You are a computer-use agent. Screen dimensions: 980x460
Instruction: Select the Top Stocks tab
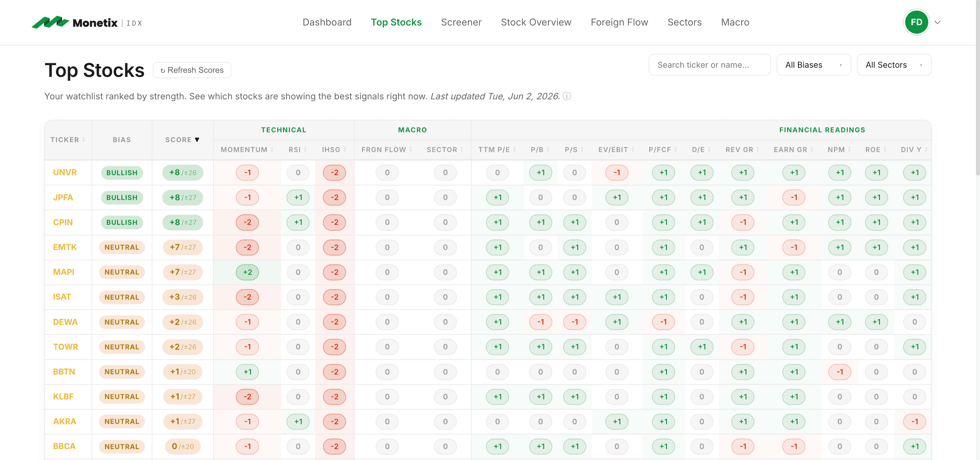click(x=396, y=22)
